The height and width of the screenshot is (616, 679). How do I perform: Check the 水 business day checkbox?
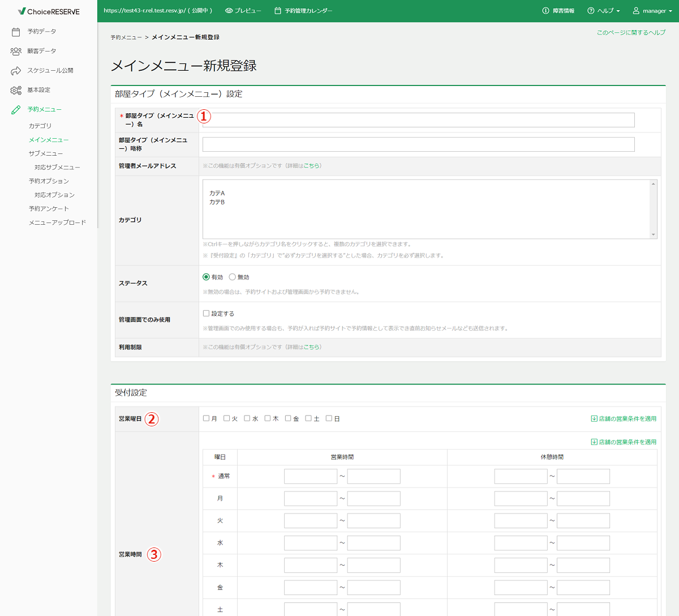click(x=247, y=418)
